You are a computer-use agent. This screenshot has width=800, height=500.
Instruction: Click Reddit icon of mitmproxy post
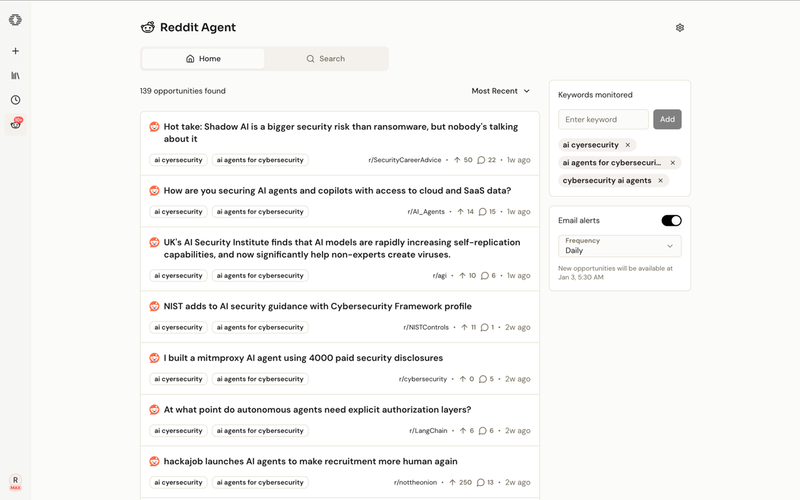point(154,358)
